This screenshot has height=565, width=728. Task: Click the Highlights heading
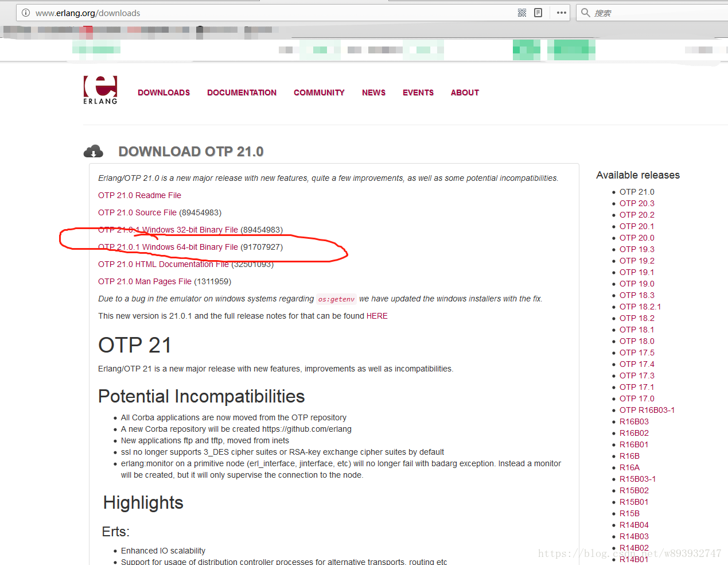pos(143,502)
